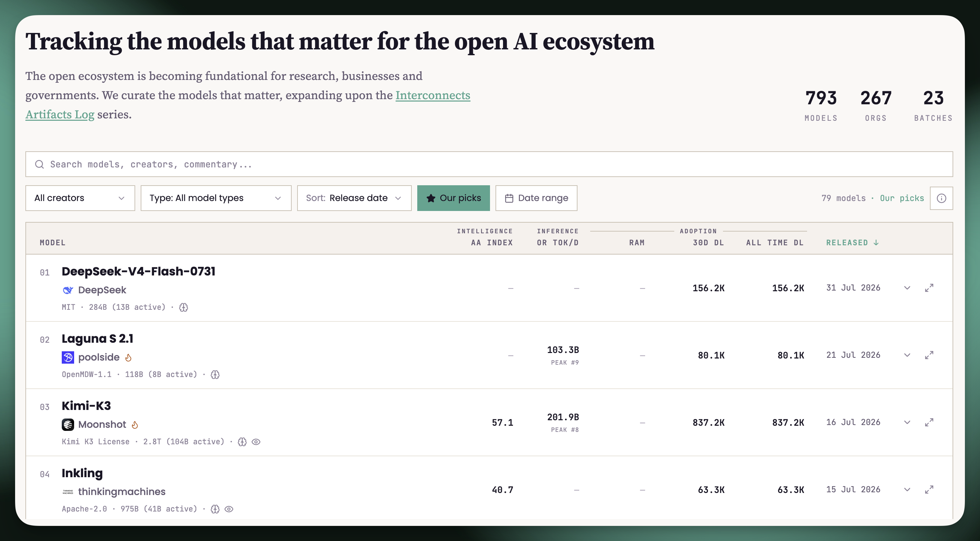
Task: Open Sort: Release date dropdown
Action: [x=354, y=198]
